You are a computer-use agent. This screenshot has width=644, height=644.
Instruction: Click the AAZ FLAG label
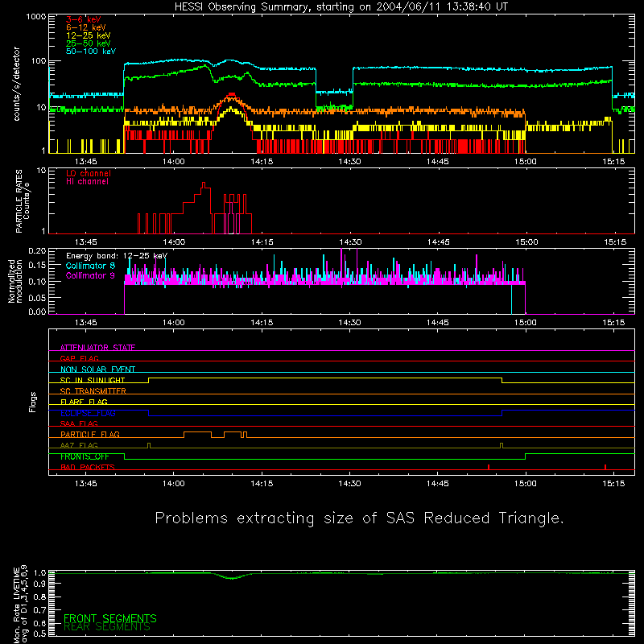pyautogui.click(x=79, y=445)
